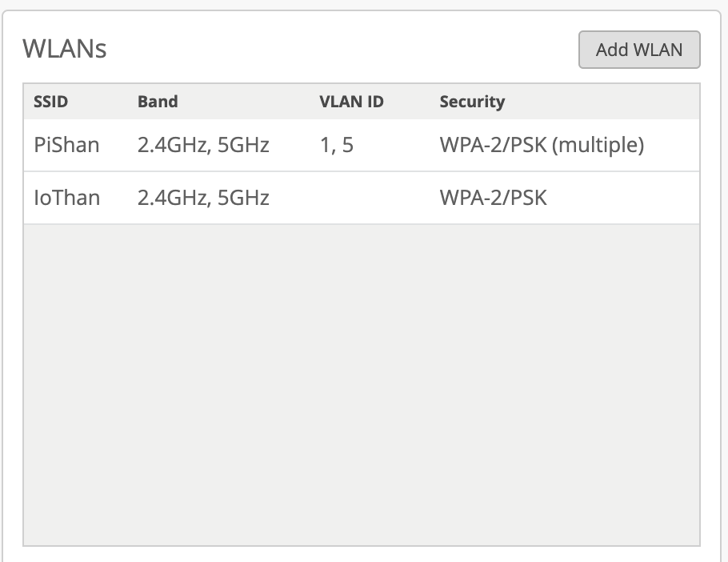
Task: Click the (multiple) label in PiShan security
Action: coord(598,145)
